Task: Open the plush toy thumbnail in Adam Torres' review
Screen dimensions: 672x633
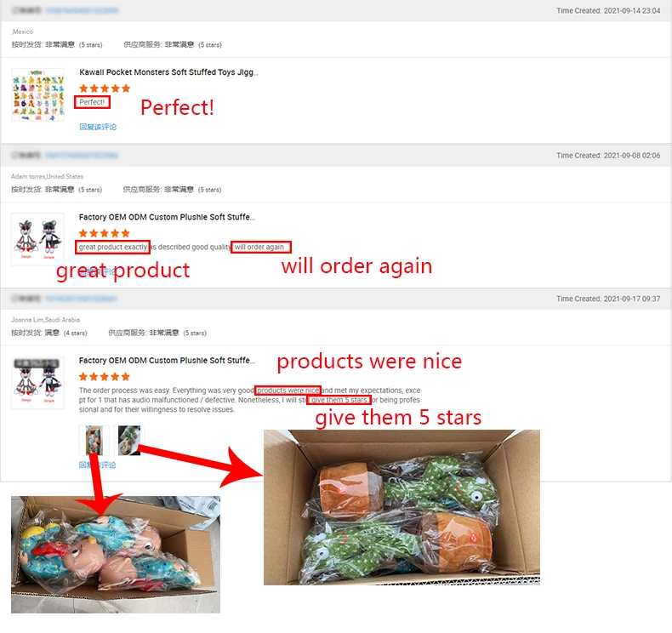Action: point(37,239)
